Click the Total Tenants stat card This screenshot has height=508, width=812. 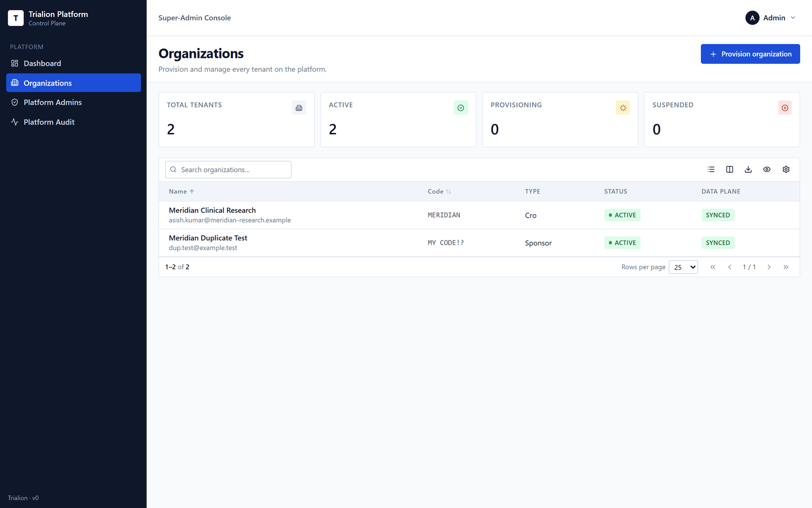(x=236, y=120)
